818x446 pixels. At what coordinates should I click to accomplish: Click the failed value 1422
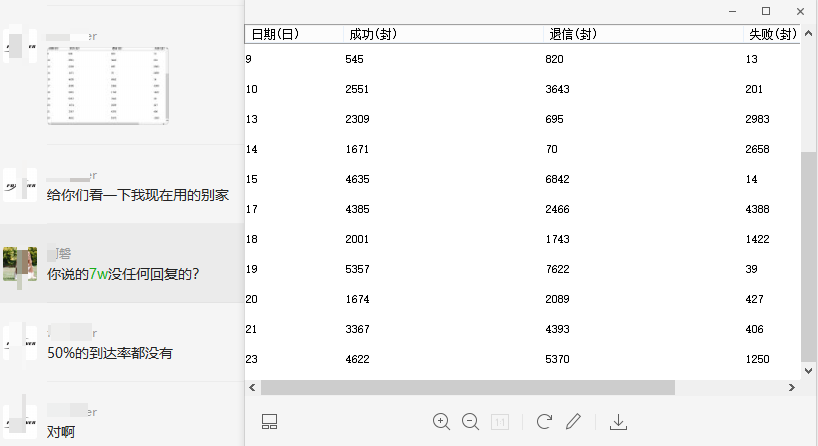point(757,239)
